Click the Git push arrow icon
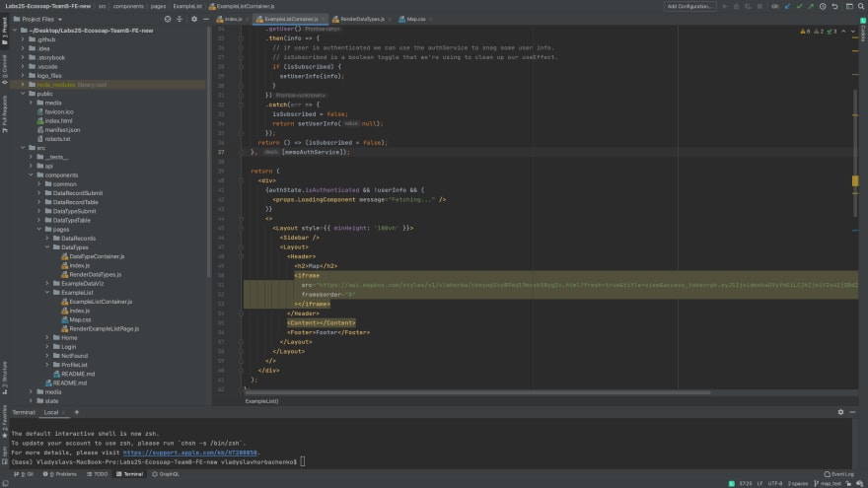The width and height of the screenshot is (868, 488). pos(811,6)
